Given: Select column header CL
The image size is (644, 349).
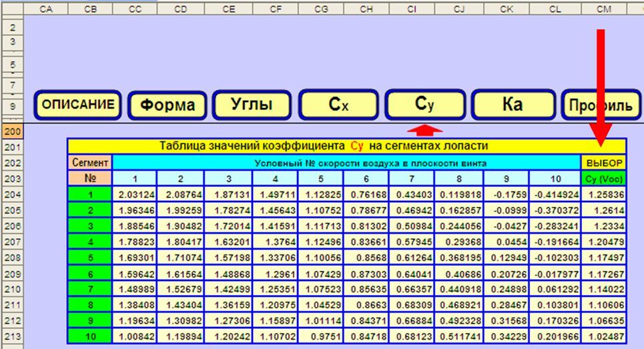Looking at the screenshot, I should [x=555, y=9].
